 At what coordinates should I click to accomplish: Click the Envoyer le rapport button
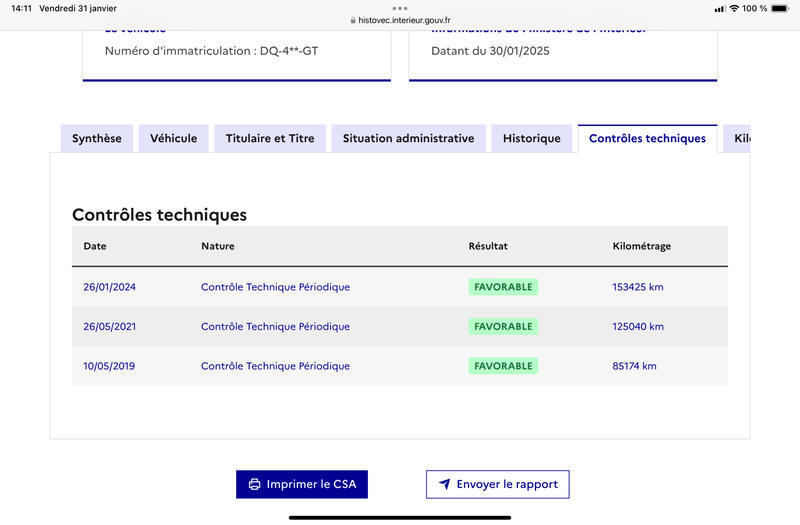[x=497, y=484]
